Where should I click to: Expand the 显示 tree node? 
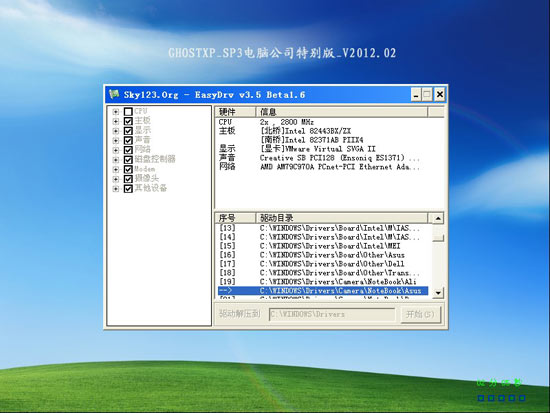115,131
